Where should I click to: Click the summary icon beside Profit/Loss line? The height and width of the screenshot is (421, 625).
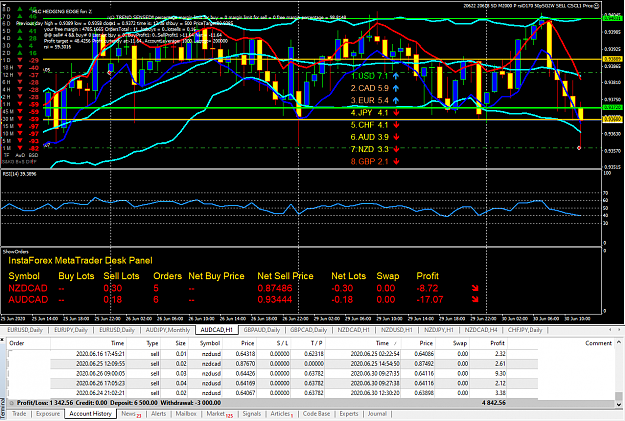point(12,403)
